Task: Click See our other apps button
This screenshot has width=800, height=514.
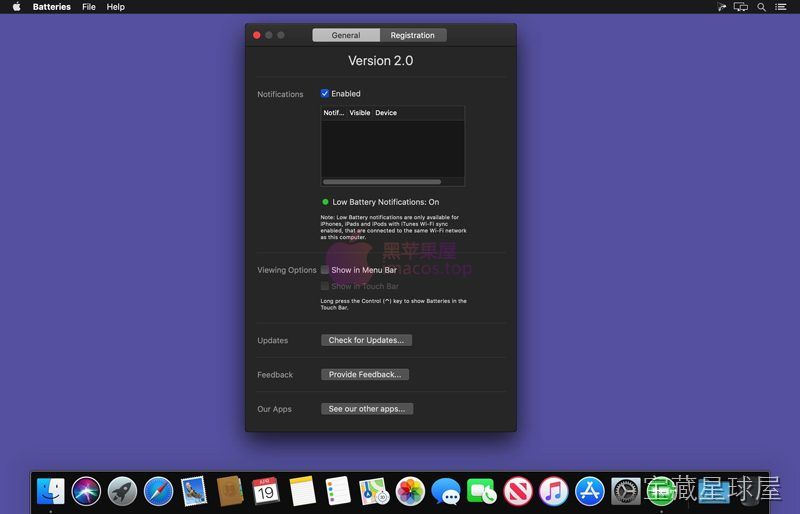Action: [367, 409]
